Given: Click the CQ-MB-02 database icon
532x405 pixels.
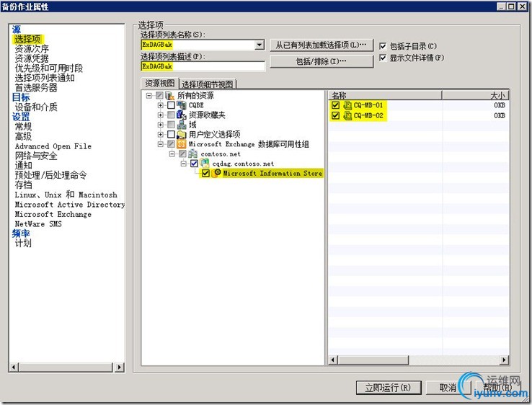Looking at the screenshot, I should (x=347, y=116).
